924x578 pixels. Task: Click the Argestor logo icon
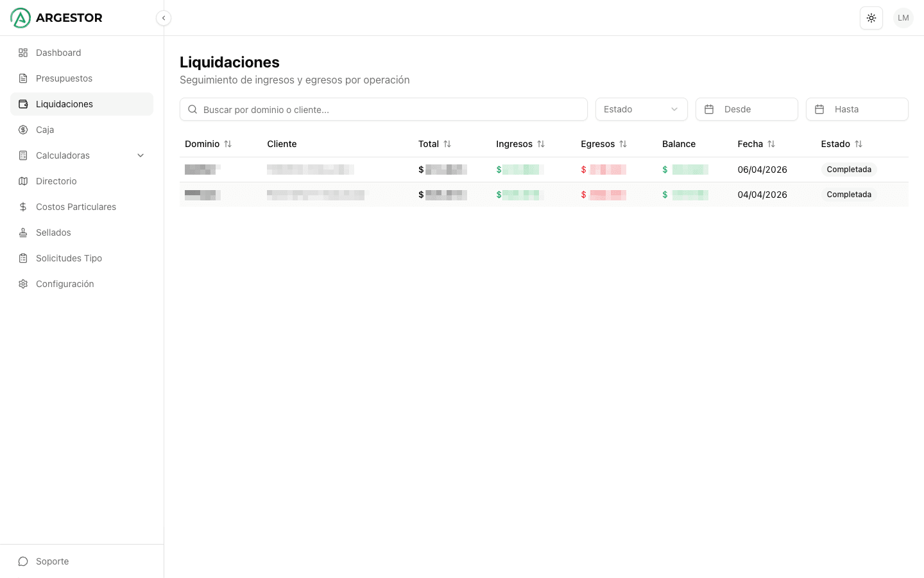pos(21,18)
